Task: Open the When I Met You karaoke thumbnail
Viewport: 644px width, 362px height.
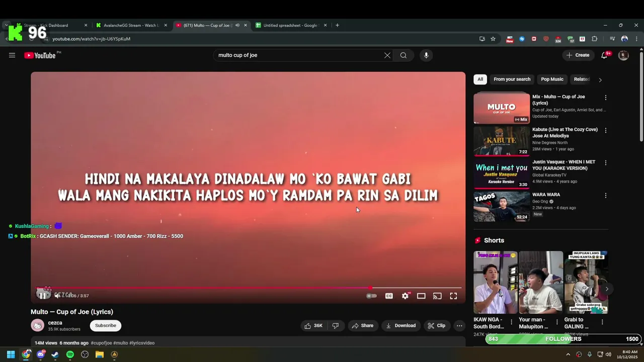Action: (x=502, y=173)
